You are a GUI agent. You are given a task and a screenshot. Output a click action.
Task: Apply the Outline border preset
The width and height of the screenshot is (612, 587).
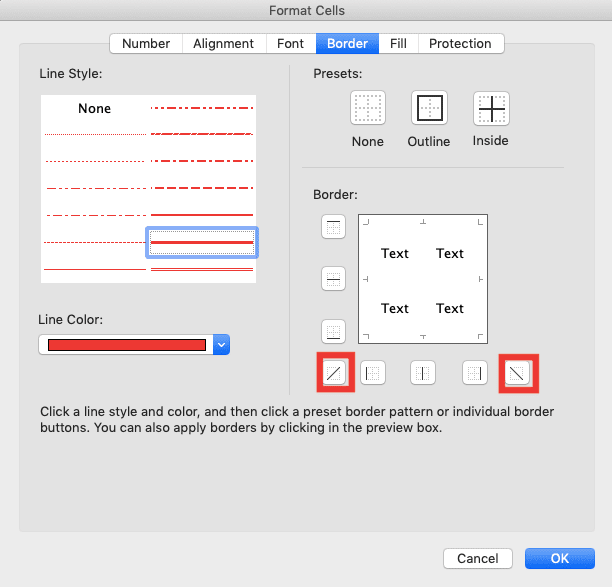pyautogui.click(x=429, y=108)
